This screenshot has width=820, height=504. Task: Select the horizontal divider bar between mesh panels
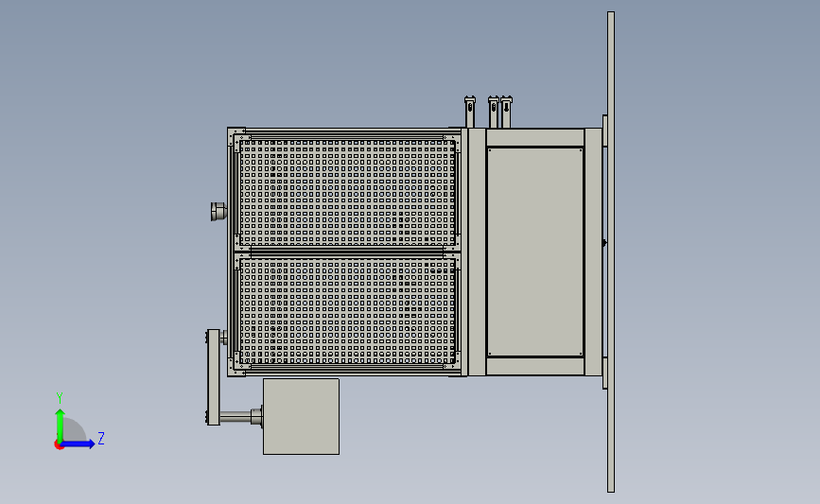point(348,253)
